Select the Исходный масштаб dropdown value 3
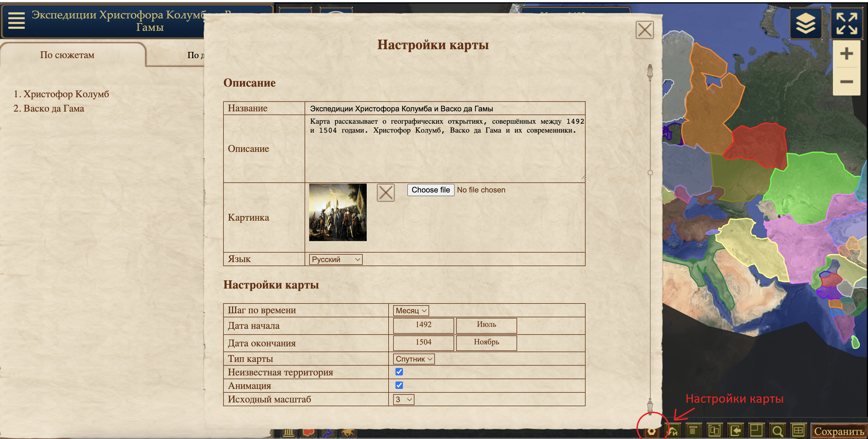 click(x=403, y=400)
